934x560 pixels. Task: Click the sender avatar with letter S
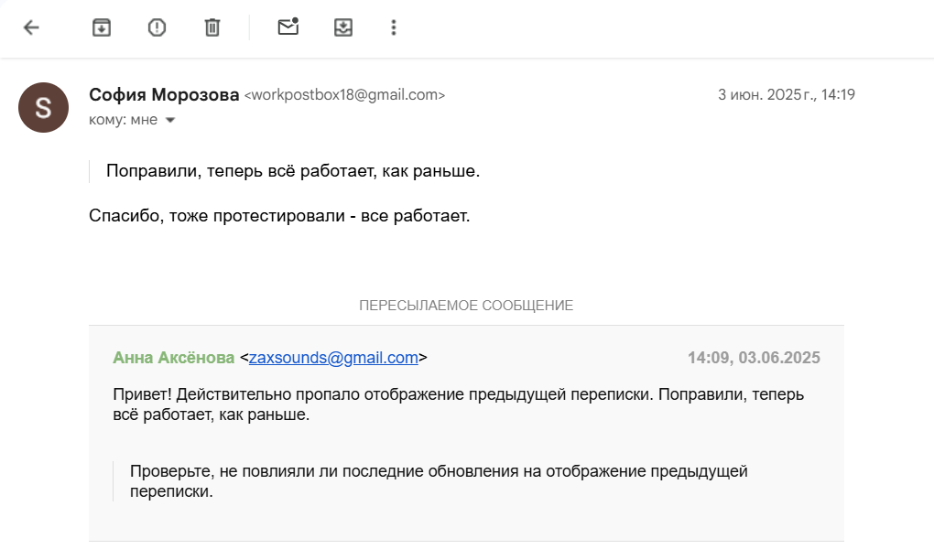pyautogui.click(x=43, y=107)
